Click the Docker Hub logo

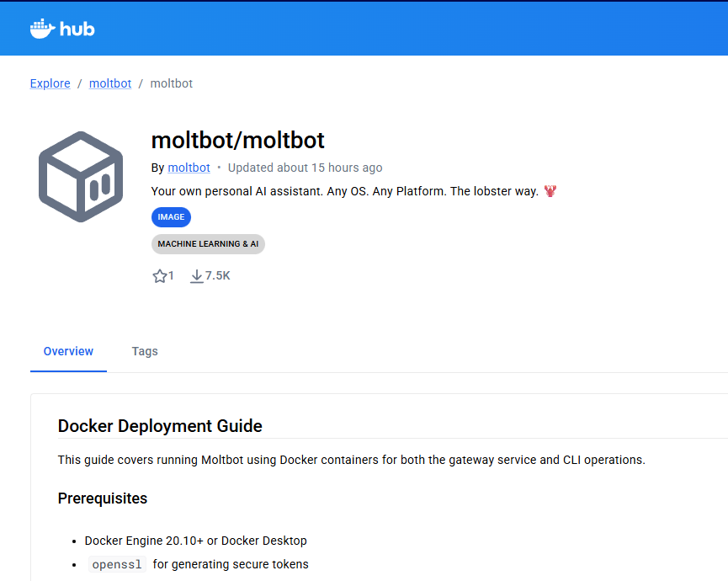click(62, 29)
